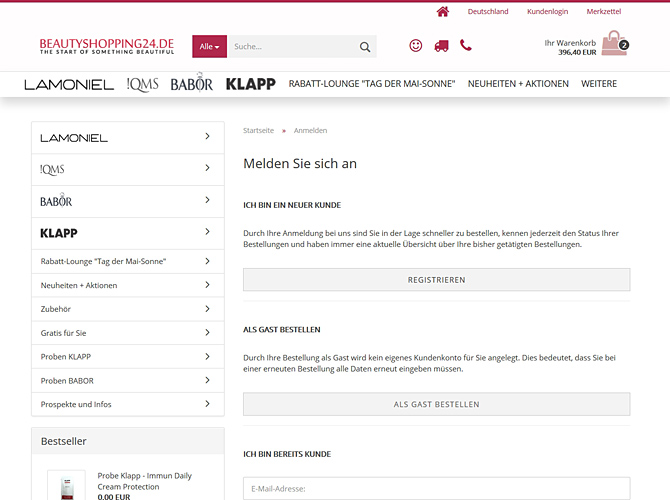The image size is (670, 500).
Task: Open RABATT-LOUNGE "TAG DER MAI-SONNE" menu
Action: [x=372, y=84]
